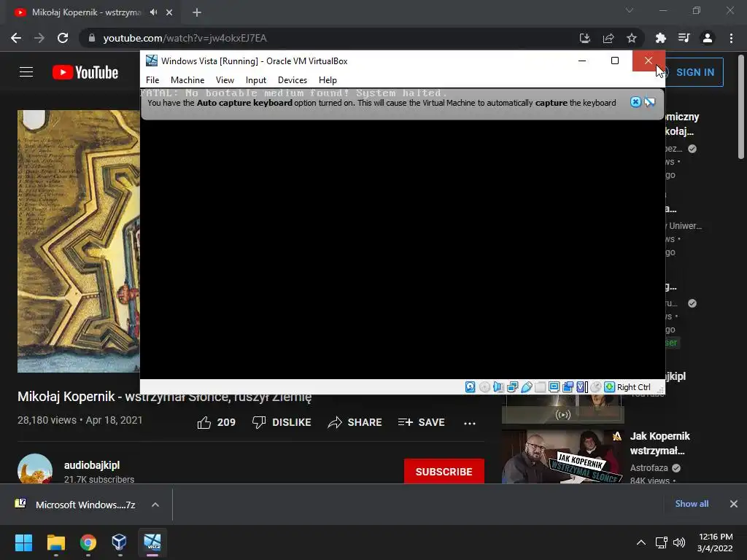Click the YouTube page vertical scrollbar

click(741, 107)
